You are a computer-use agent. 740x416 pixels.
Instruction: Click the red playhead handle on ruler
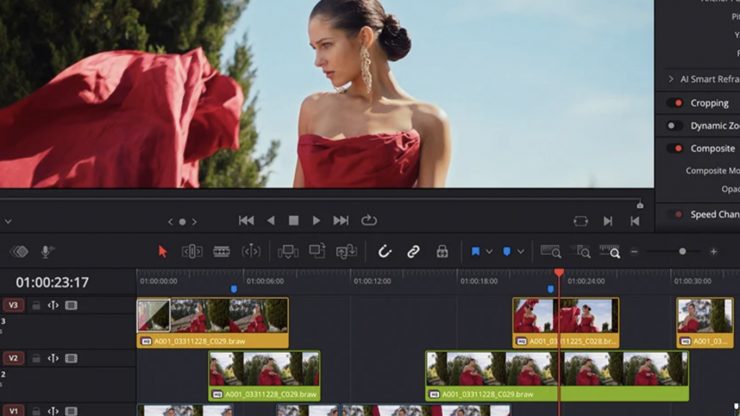coord(559,273)
